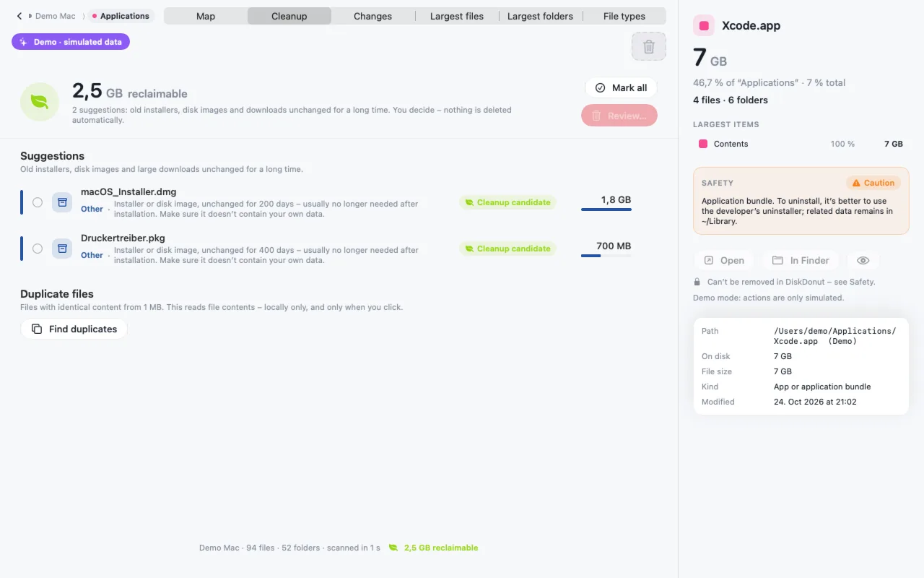
Task: Click Other tag under Druckertreiber.pkg
Action: [x=92, y=255]
